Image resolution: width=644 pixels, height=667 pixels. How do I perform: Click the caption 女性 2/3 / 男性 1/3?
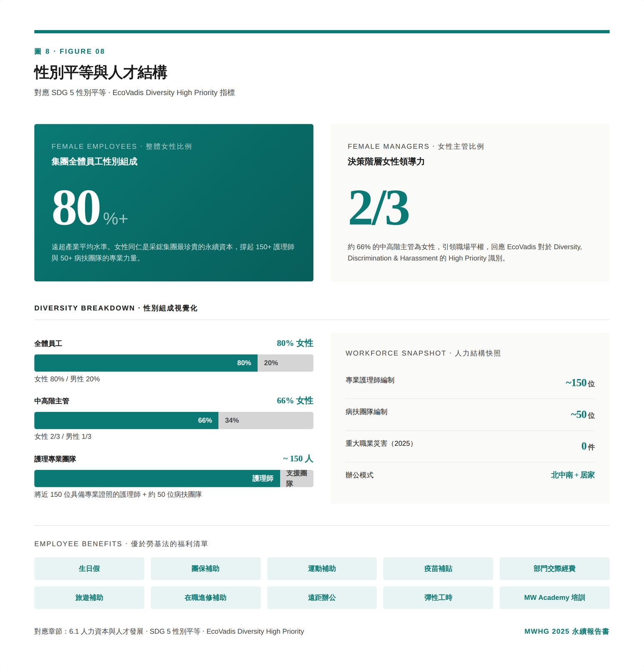point(63,436)
